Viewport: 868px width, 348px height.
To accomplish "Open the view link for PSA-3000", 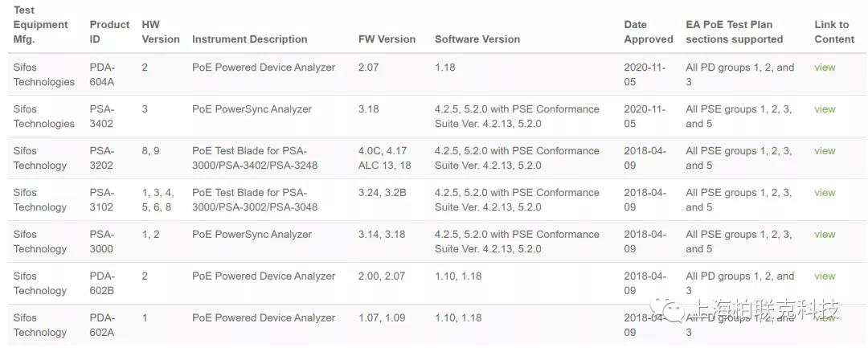I will (825, 234).
